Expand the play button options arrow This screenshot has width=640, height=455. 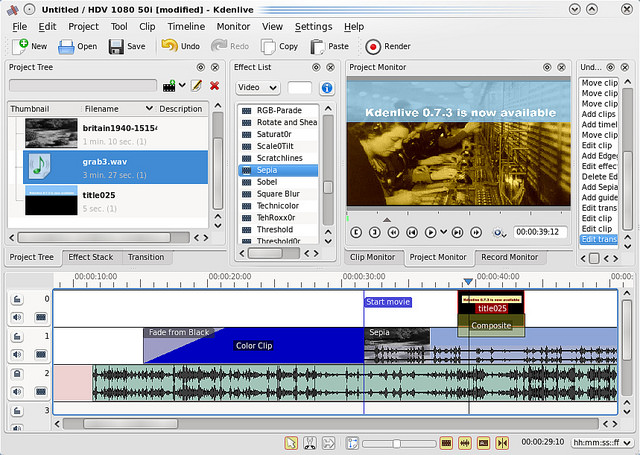(443, 232)
